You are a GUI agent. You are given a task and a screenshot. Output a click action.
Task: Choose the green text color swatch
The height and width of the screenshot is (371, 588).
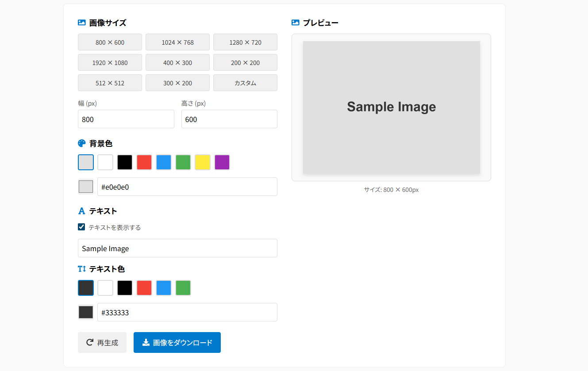(183, 288)
